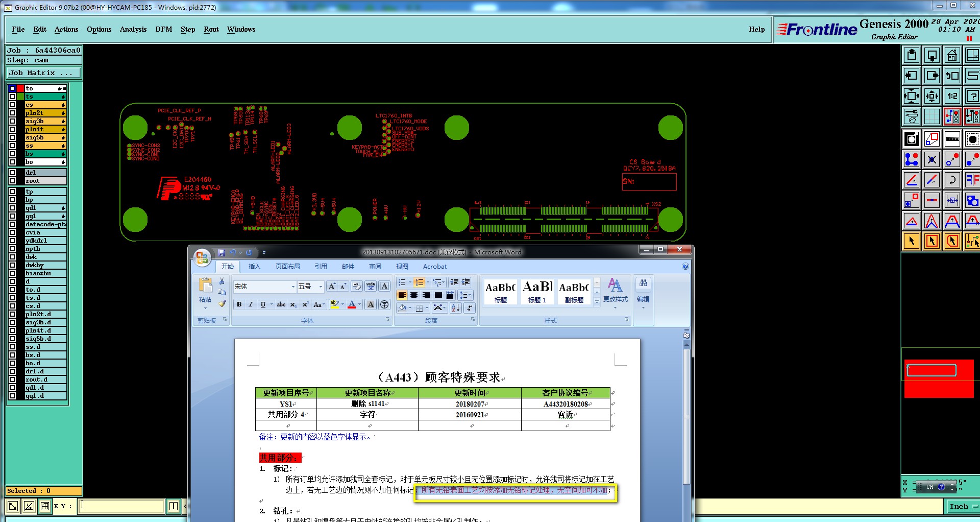Toggle checkbox for layer gd1

pyautogui.click(x=12, y=208)
